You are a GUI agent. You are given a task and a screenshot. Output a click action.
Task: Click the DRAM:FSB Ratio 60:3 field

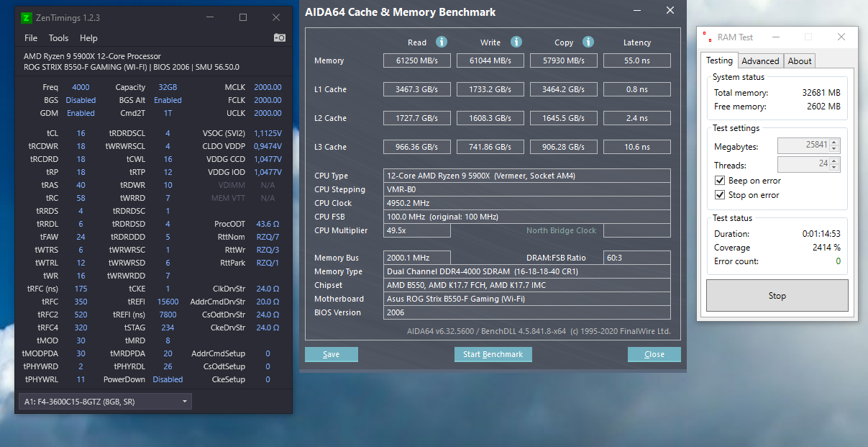637,258
